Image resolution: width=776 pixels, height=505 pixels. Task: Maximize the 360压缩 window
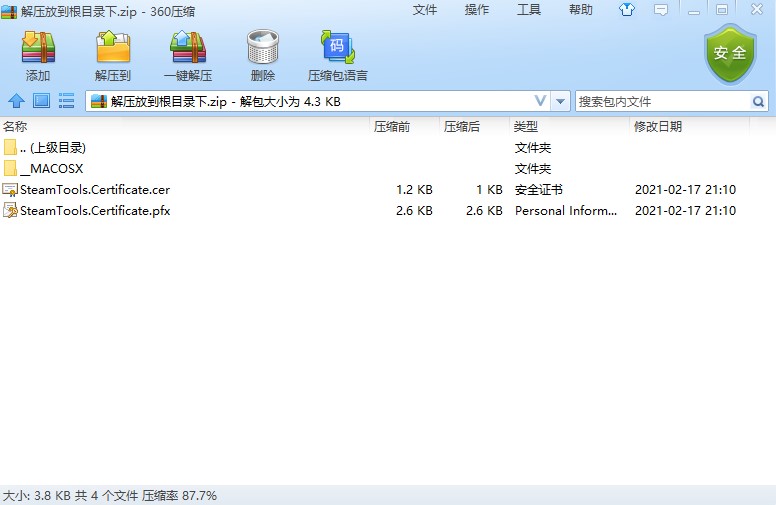point(722,10)
